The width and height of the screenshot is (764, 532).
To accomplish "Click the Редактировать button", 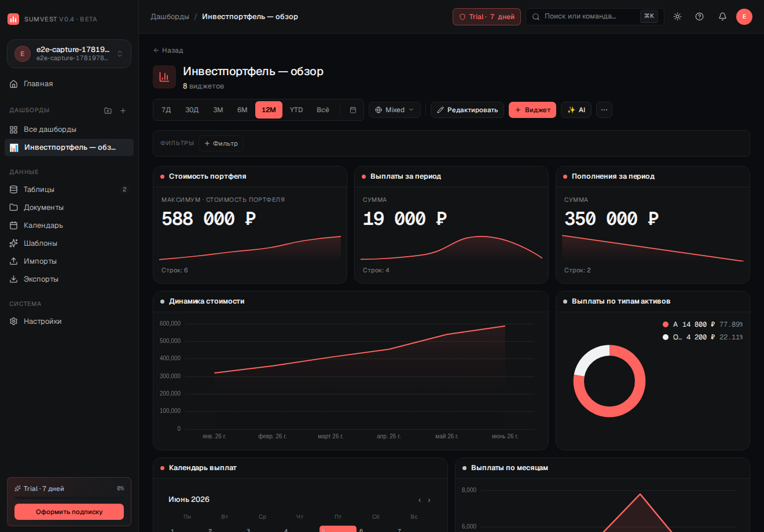I will [467, 110].
